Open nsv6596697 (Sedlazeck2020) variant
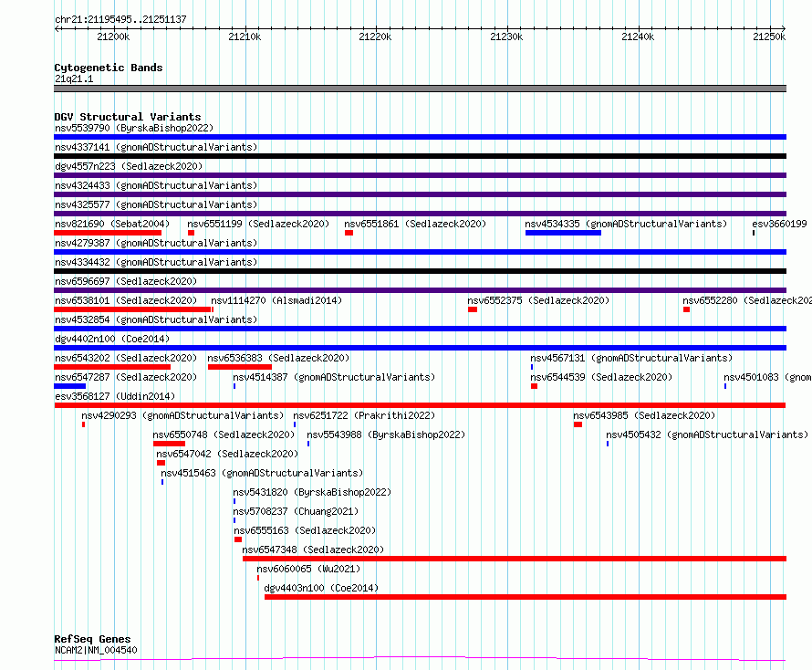The image size is (812, 670). pyautogui.click(x=126, y=281)
